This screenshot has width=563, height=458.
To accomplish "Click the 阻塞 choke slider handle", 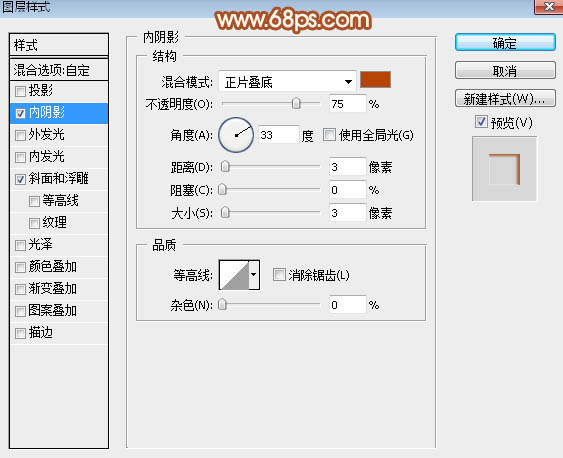I will click(x=222, y=190).
